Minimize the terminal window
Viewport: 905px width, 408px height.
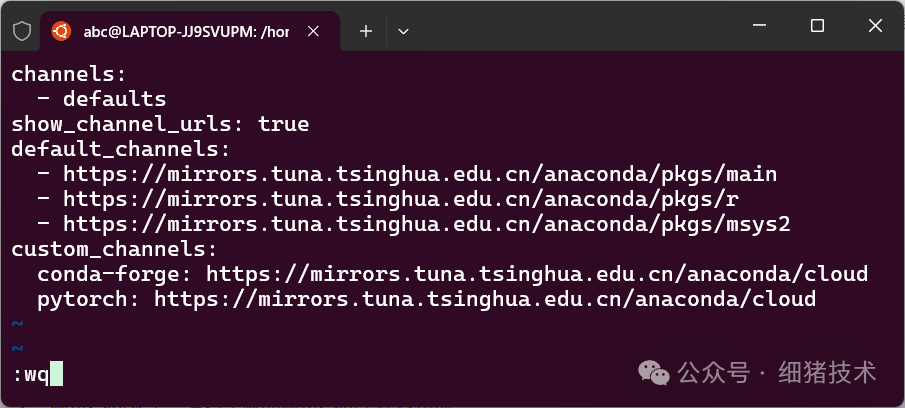tap(760, 25)
